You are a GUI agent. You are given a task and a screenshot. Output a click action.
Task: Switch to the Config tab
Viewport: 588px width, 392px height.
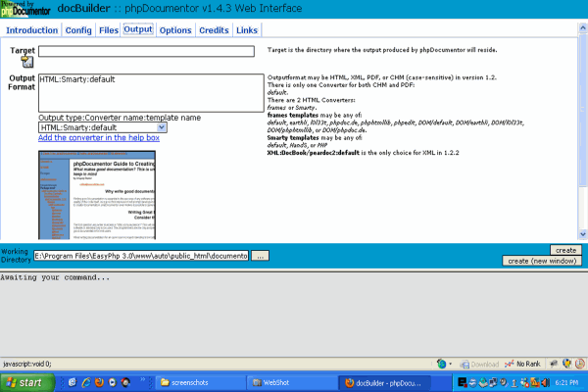tap(78, 30)
